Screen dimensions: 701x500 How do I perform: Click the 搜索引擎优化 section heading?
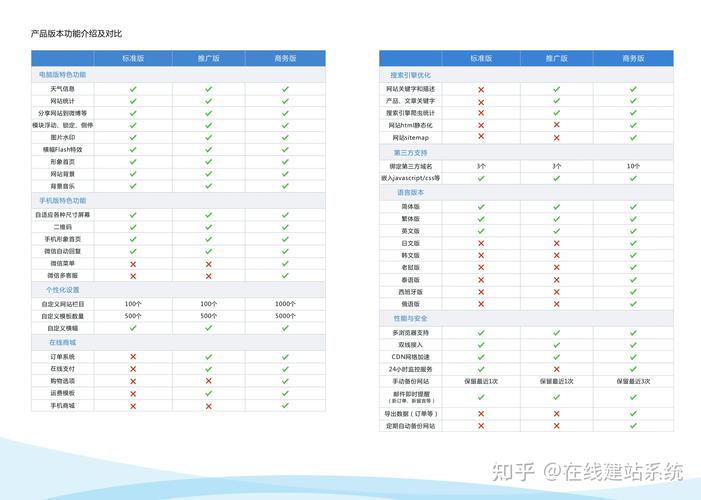[410, 75]
